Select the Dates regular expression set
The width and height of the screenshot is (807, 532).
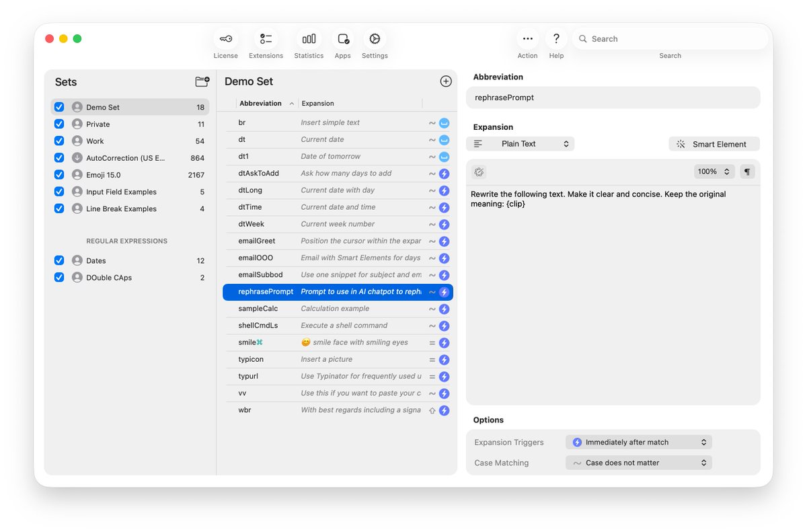pyautogui.click(x=130, y=260)
